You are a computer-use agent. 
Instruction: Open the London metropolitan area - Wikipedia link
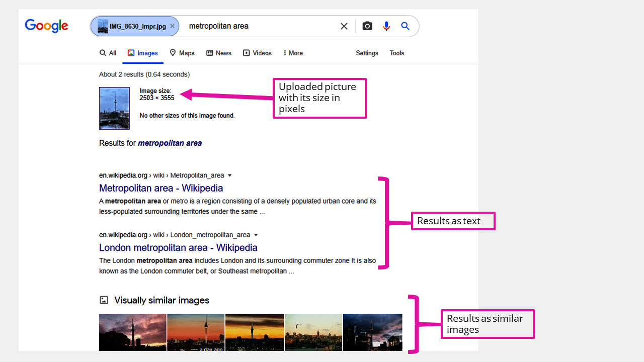(178, 247)
